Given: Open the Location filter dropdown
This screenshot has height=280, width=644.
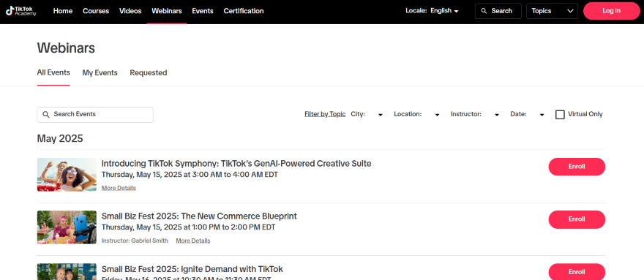Looking at the screenshot, I should 417,115.
